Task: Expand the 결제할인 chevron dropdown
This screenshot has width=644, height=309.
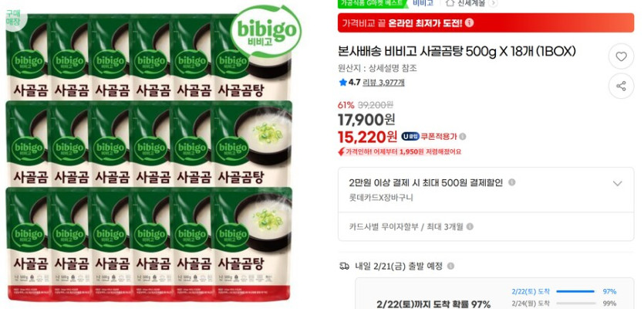Action: [617, 184]
